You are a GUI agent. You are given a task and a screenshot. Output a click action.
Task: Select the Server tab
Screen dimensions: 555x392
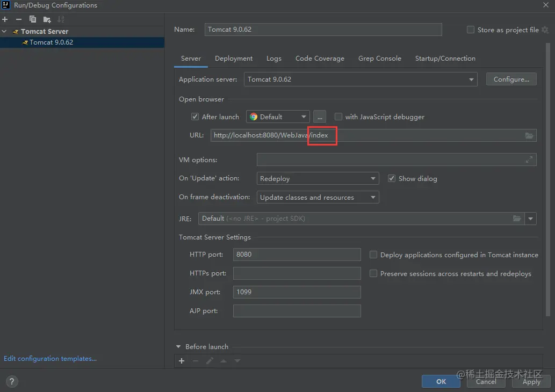click(x=191, y=59)
